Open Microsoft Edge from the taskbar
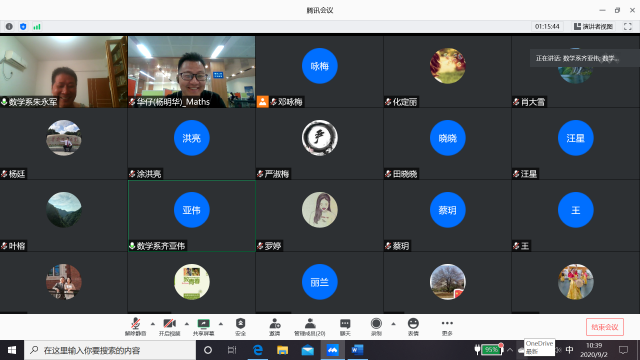This screenshot has width=640, height=360. [258, 350]
